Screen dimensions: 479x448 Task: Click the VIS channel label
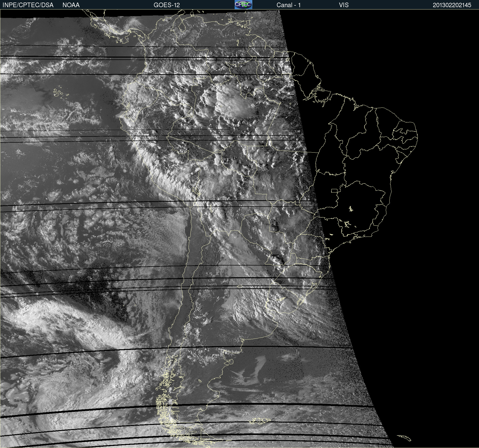[x=344, y=5]
